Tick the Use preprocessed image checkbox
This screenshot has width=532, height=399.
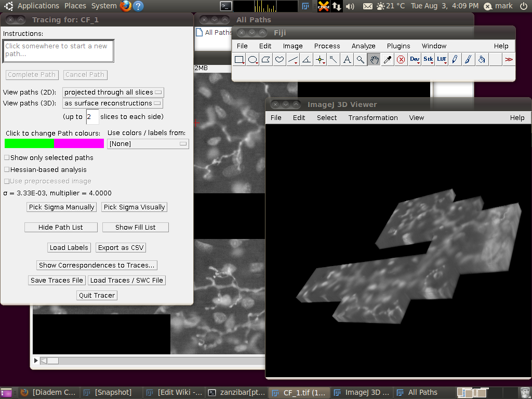tap(7, 181)
